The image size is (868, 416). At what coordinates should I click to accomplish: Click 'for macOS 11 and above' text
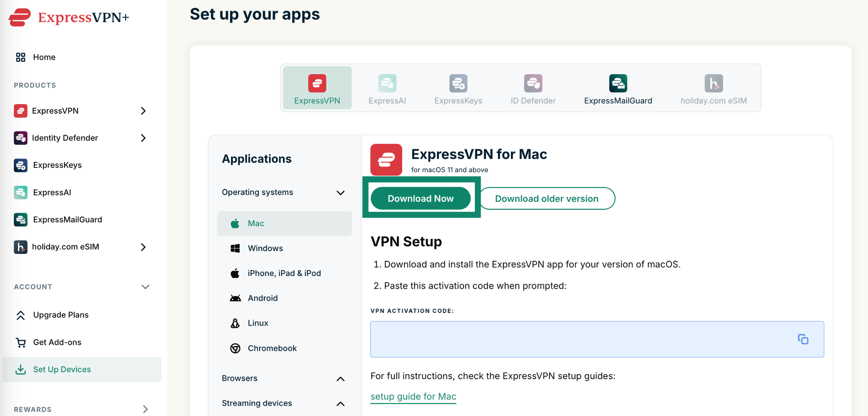(x=450, y=170)
